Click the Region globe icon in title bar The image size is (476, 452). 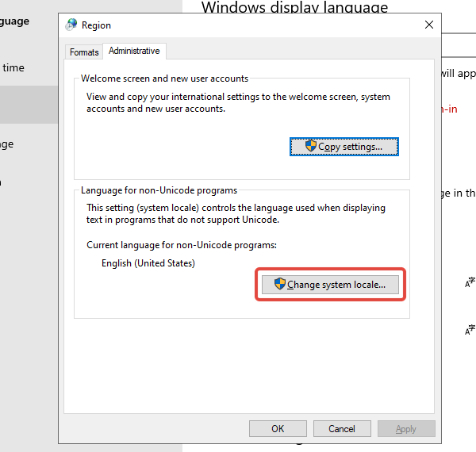(71, 25)
